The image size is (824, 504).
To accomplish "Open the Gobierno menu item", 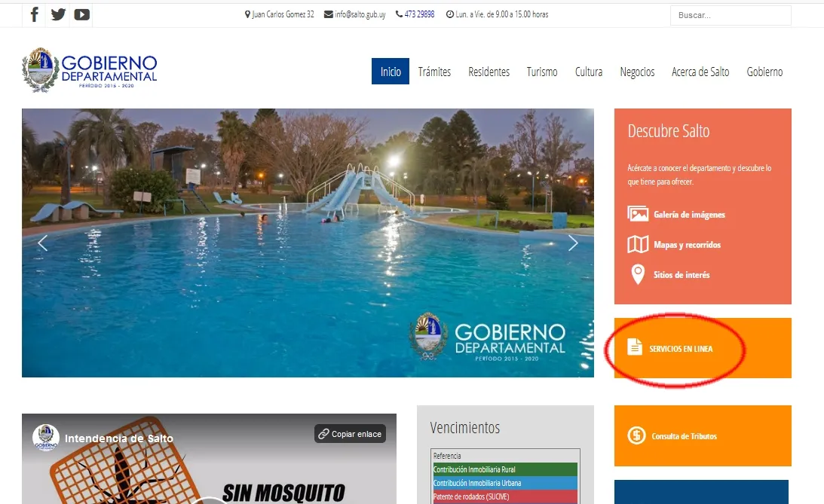I will point(764,72).
